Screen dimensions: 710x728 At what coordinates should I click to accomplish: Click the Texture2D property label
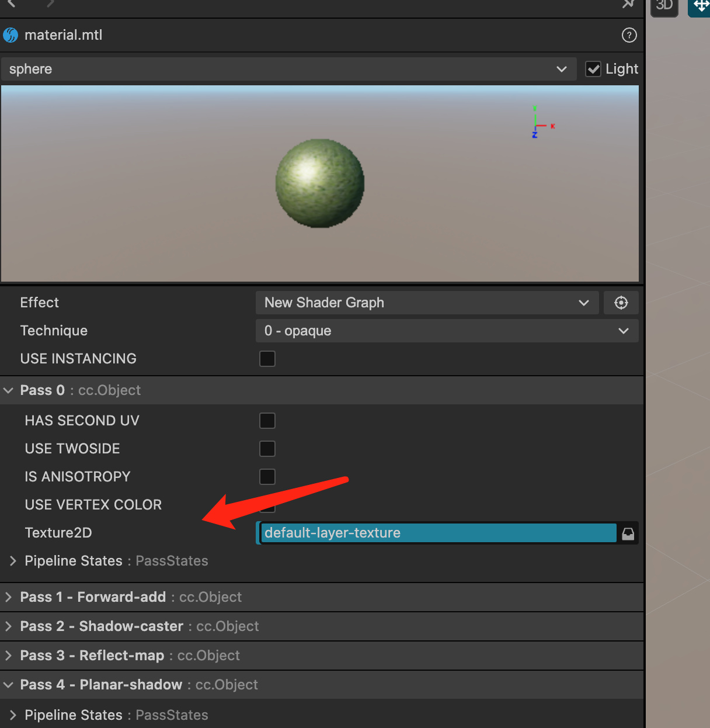(58, 533)
